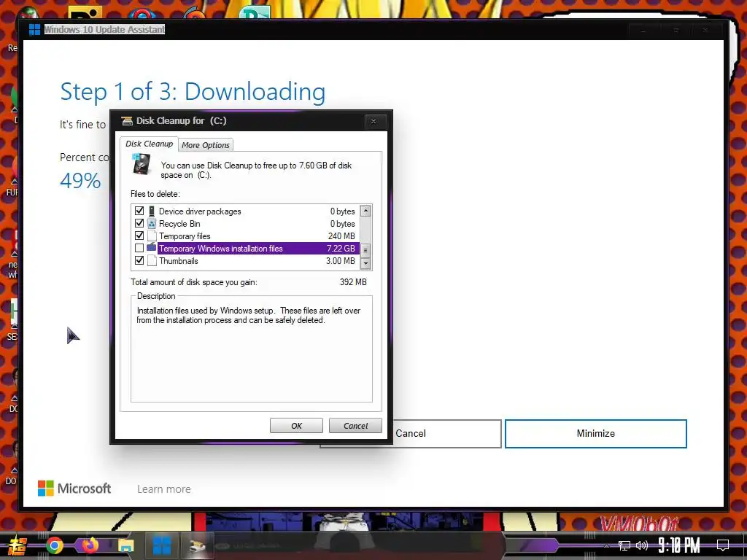Launch Firefox from the taskbar
747x560 pixels.
tap(90, 545)
